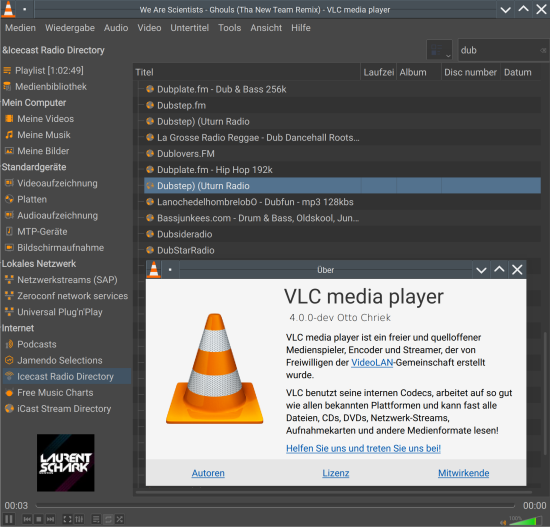Sort by the Disc number column
The width and height of the screenshot is (550, 527).
[x=470, y=72]
